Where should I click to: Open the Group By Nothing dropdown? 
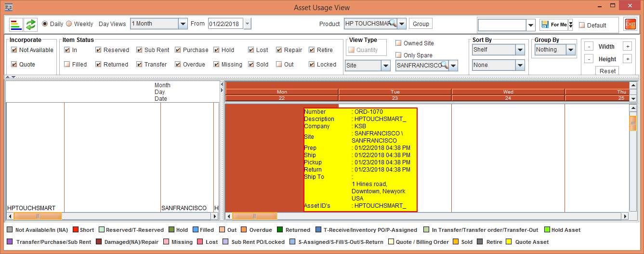(x=570, y=50)
